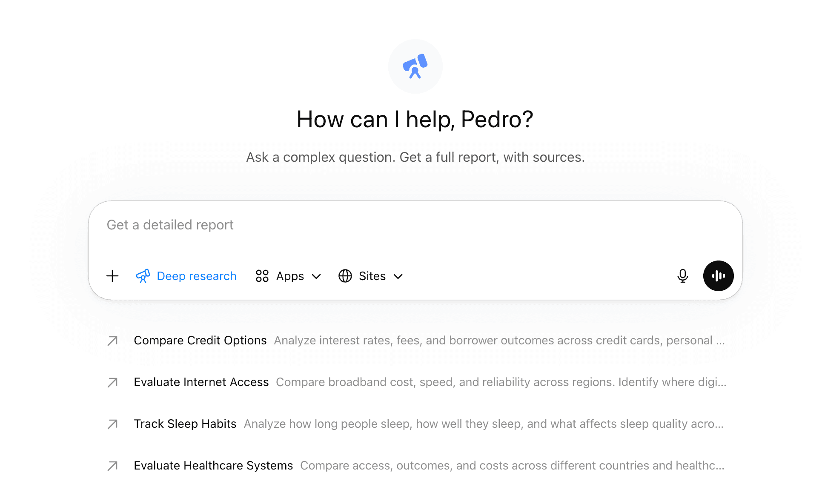The image size is (825, 504).
Task: Start voice mode with the black waveform button
Action: 719,276
